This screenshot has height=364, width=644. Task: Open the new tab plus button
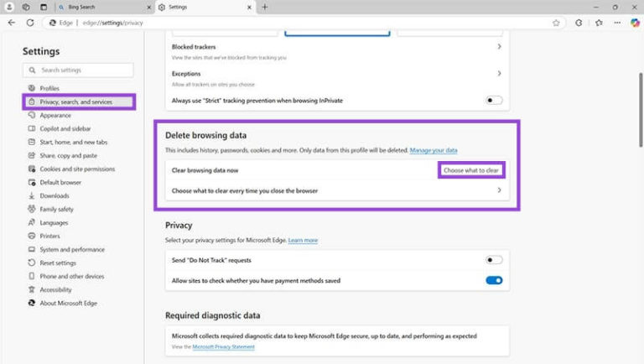[x=265, y=7]
